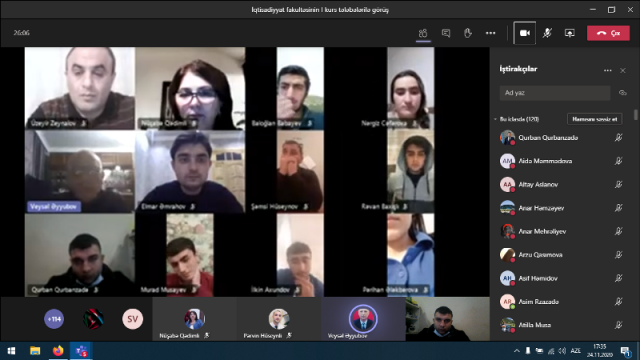Toggle the camera on or off

pos(524,33)
